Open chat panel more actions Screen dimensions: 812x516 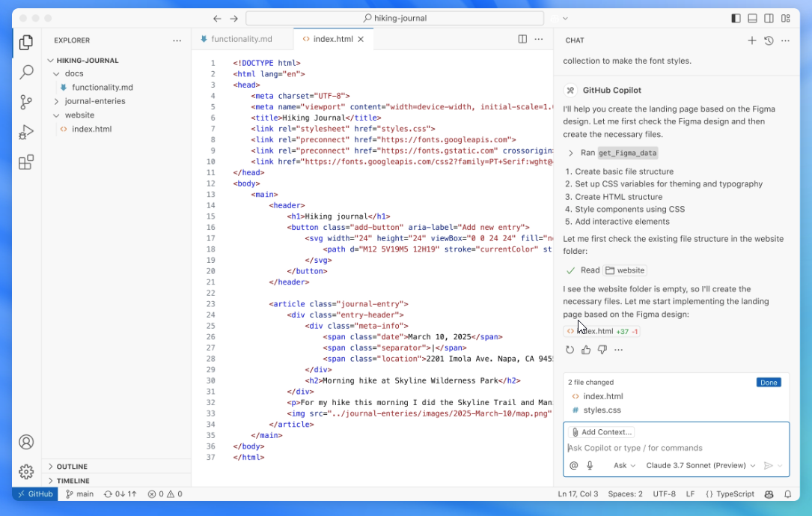tap(785, 40)
